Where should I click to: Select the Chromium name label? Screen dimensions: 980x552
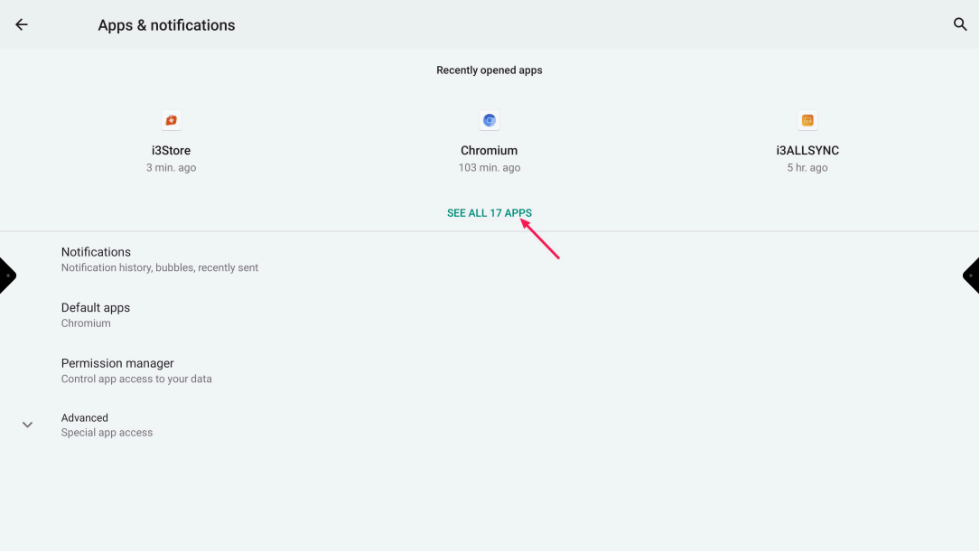[489, 151]
